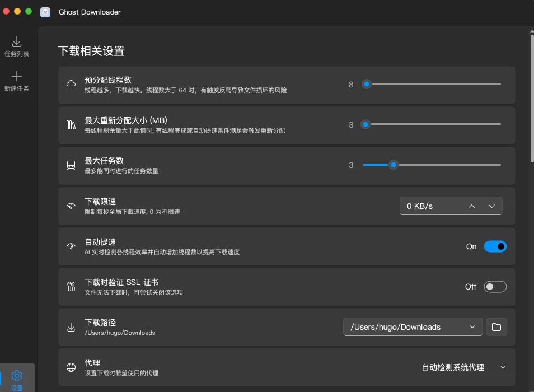Open the 任务列表 task list tab

point(17,46)
